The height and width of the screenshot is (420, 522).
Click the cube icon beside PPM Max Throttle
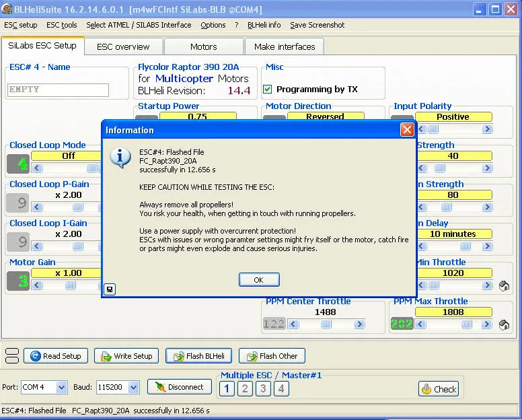coord(504,324)
